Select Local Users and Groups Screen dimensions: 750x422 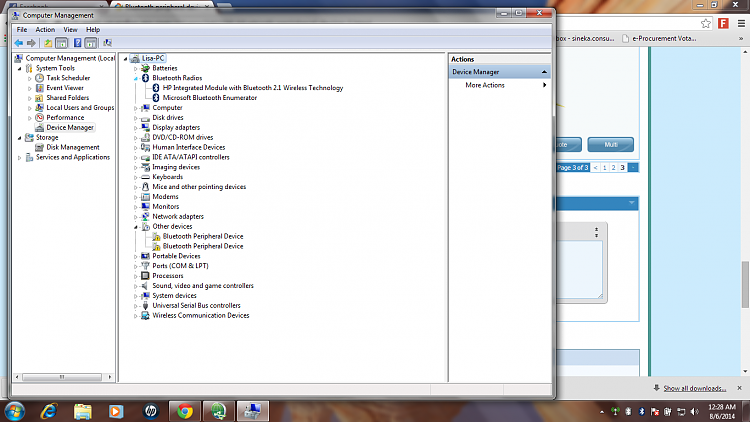click(x=80, y=108)
